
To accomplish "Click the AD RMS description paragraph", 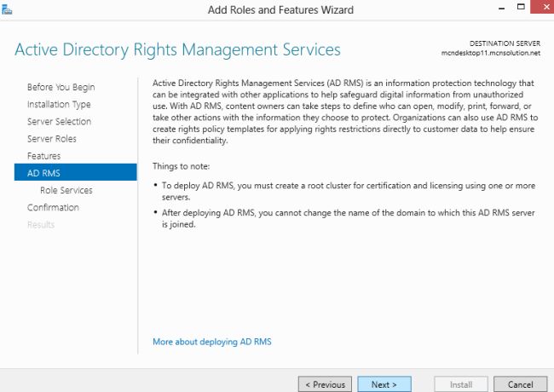I will pos(345,112).
